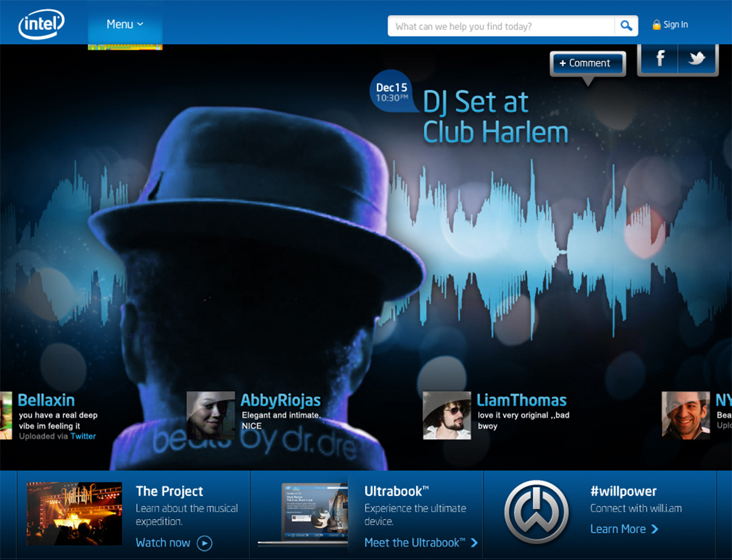732x560 pixels.
Task: View AbbyRiojas's avatar photo
Action: point(210,415)
